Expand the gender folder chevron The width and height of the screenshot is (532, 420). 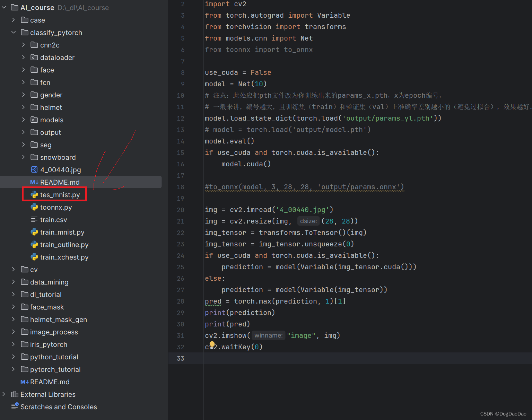(23, 95)
